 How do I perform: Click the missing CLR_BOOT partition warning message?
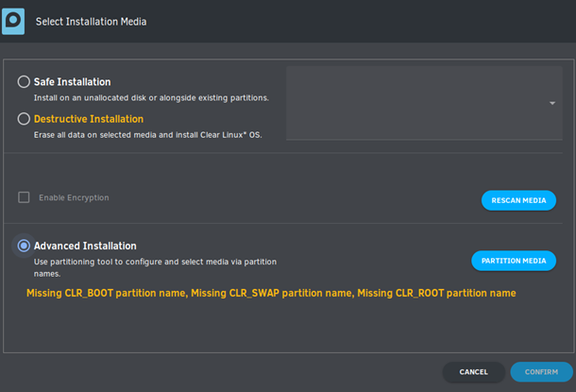(x=271, y=293)
